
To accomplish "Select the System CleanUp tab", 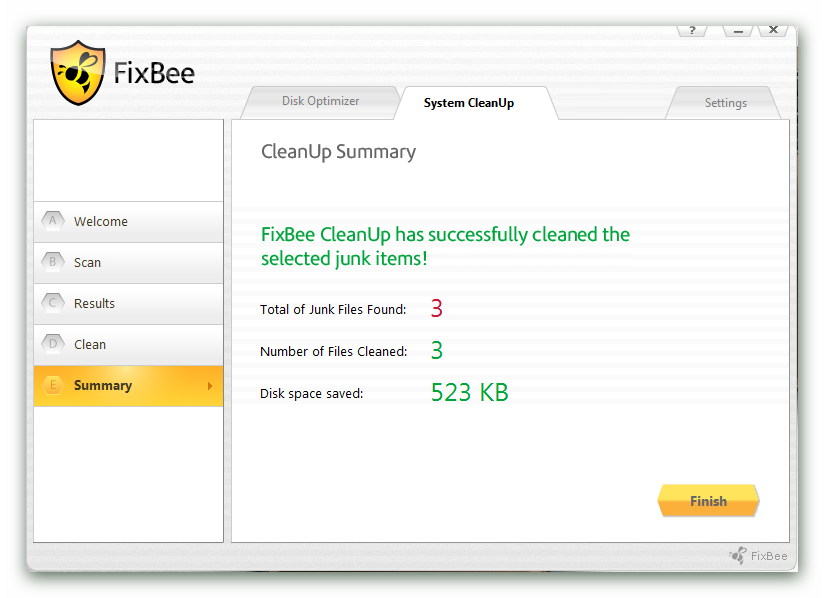I will click(469, 103).
